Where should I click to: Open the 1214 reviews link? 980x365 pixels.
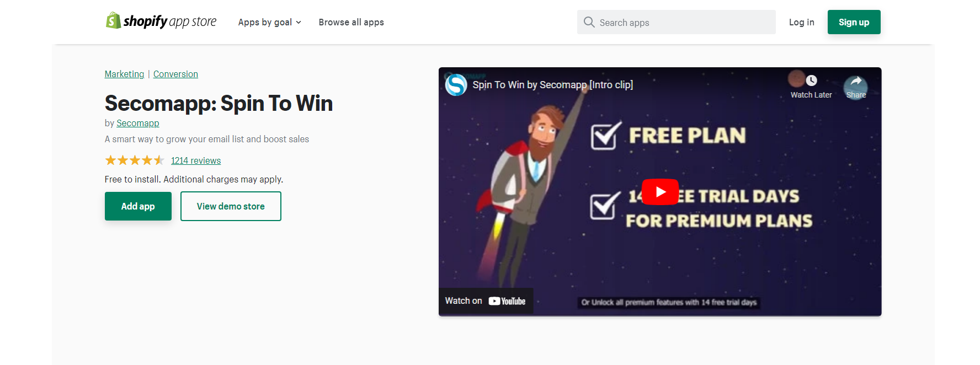click(196, 160)
